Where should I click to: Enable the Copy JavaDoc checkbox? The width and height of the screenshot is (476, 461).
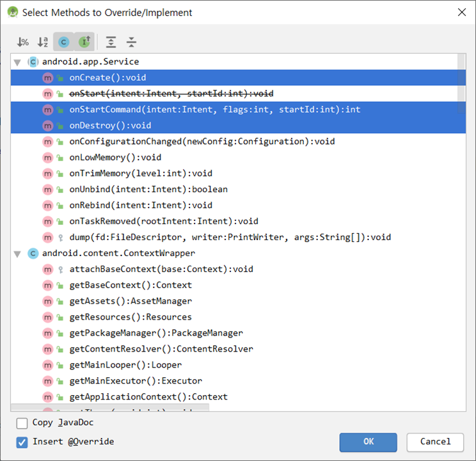[22, 423]
